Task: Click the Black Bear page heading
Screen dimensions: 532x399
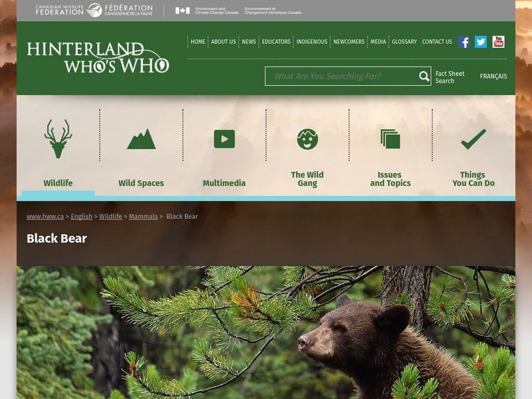Action: point(57,239)
